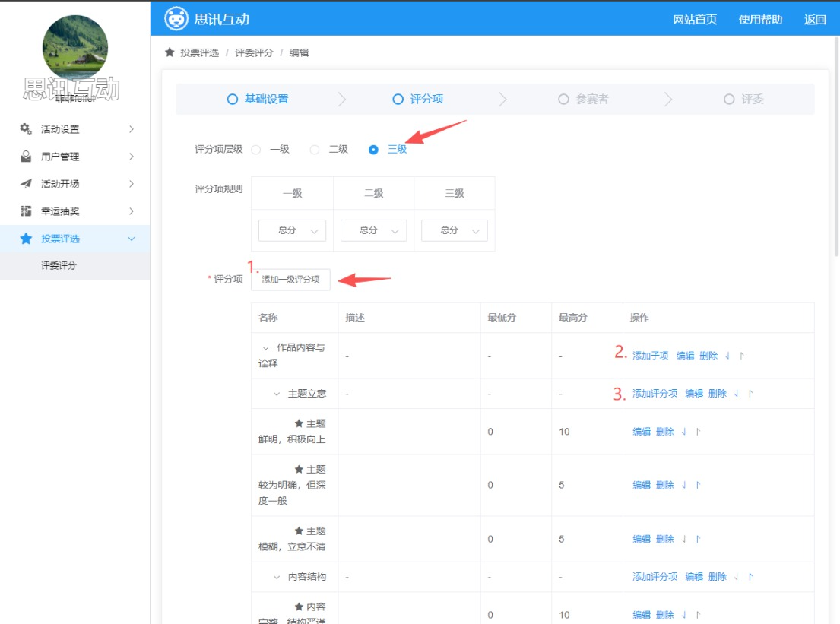Click the 幸运抽奖 sidebar icon
This screenshot has width=840, height=624.
click(x=26, y=211)
